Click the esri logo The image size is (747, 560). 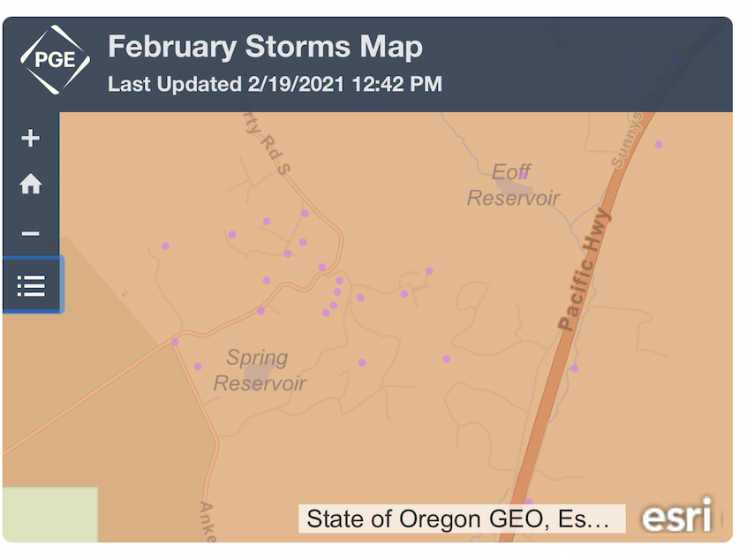676,518
